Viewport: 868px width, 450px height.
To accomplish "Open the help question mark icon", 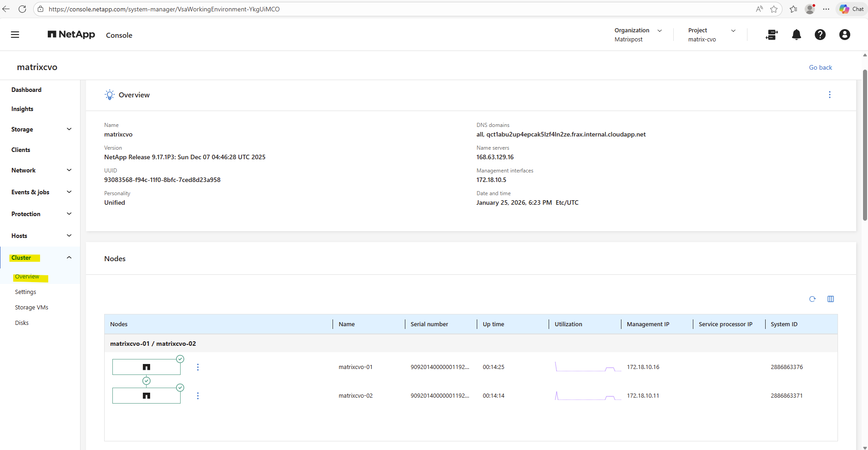I will tap(820, 35).
